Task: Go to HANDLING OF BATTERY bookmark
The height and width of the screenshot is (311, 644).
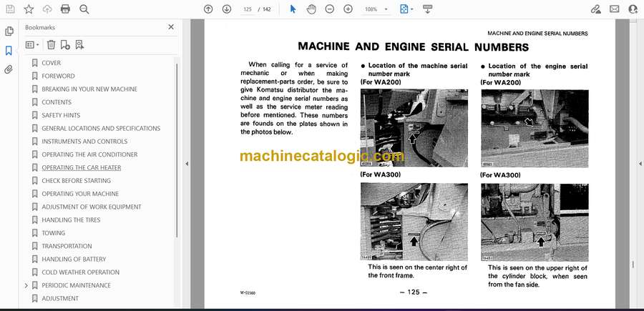Action: click(x=74, y=260)
